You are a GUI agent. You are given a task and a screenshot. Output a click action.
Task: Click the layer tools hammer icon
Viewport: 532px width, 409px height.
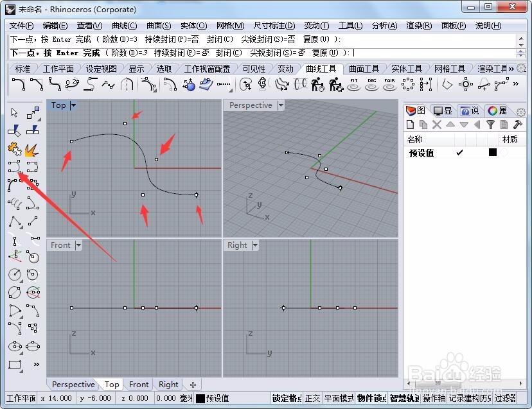pos(517,125)
